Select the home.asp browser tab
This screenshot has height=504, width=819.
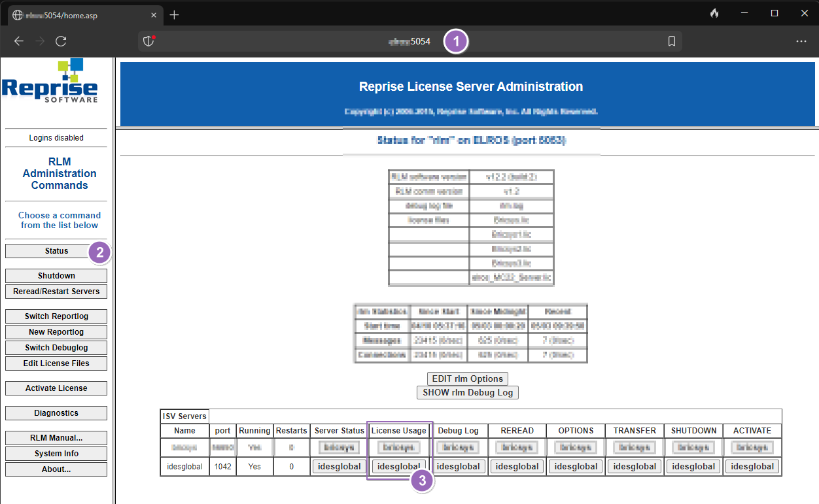point(78,14)
